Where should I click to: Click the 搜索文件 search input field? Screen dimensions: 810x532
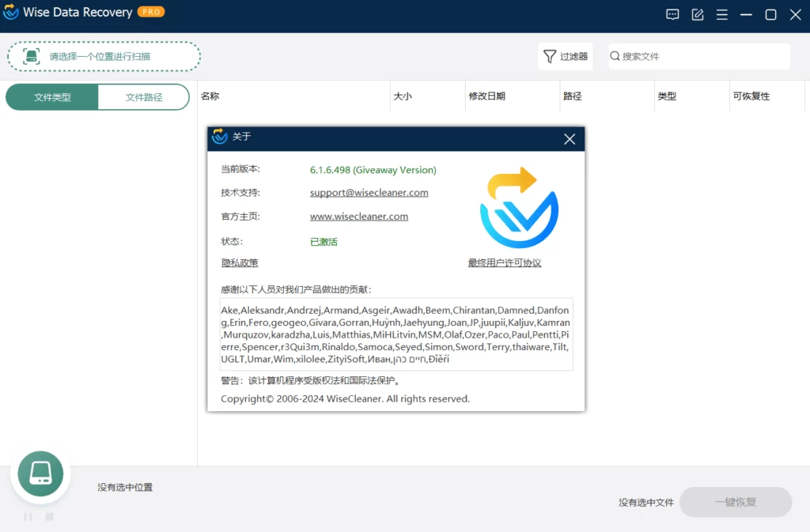point(702,57)
